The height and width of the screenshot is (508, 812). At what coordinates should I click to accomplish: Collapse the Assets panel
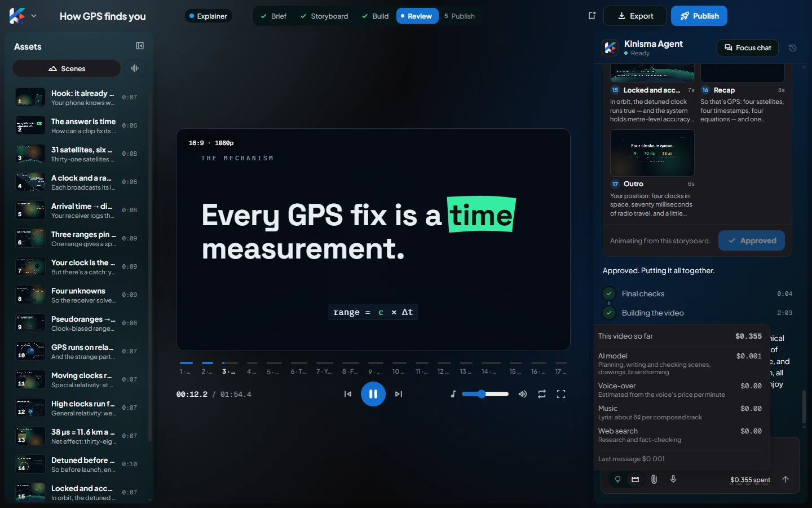[140, 46]
